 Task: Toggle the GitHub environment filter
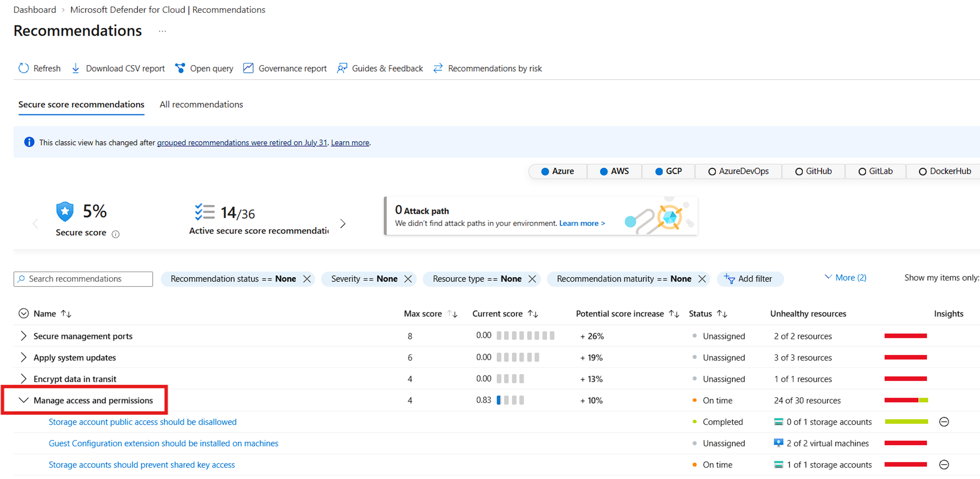click(x=813, y=171)
